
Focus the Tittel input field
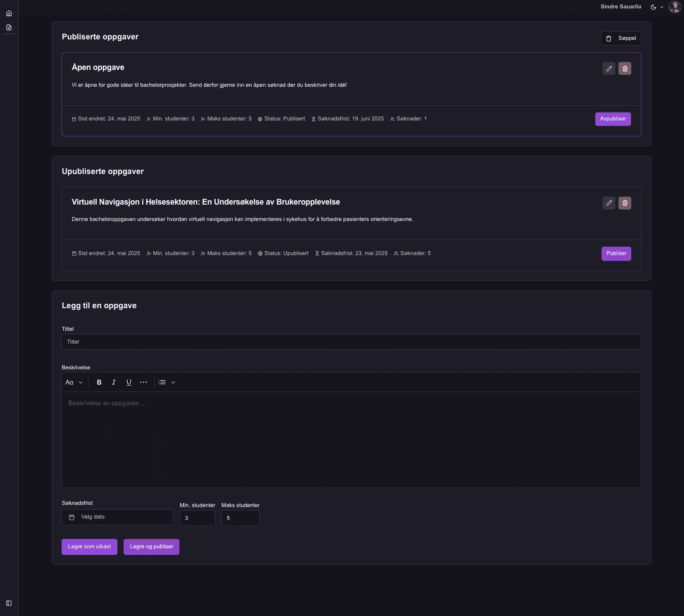(351, 342)
